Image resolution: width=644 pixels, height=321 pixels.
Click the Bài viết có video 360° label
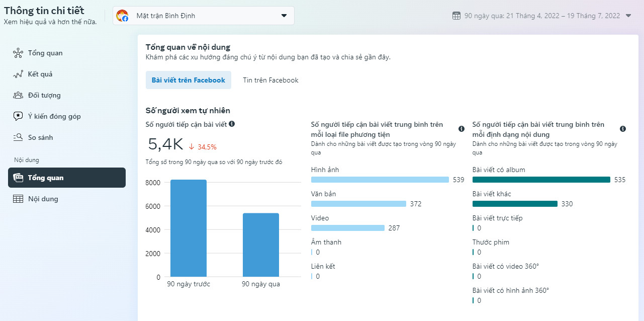tap(506, 266)
